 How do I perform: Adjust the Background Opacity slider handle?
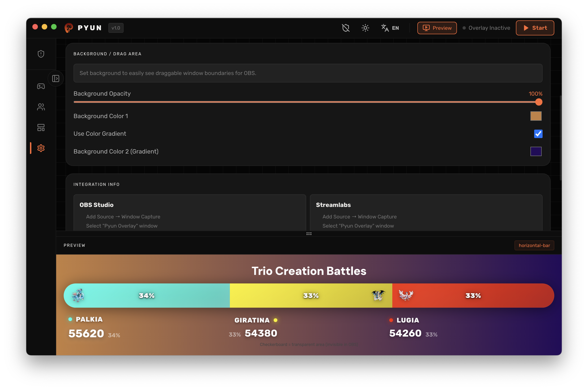point(539,102)
